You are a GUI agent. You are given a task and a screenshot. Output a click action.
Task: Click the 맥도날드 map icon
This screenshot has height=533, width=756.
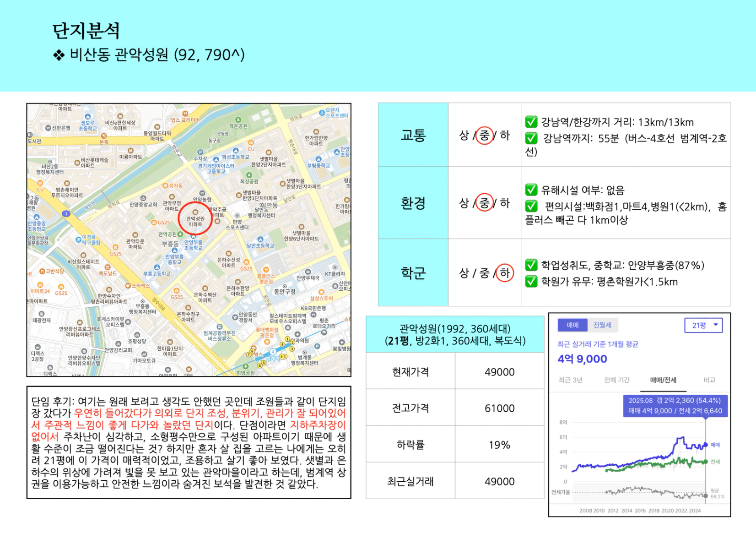click(x=108, y=267)
